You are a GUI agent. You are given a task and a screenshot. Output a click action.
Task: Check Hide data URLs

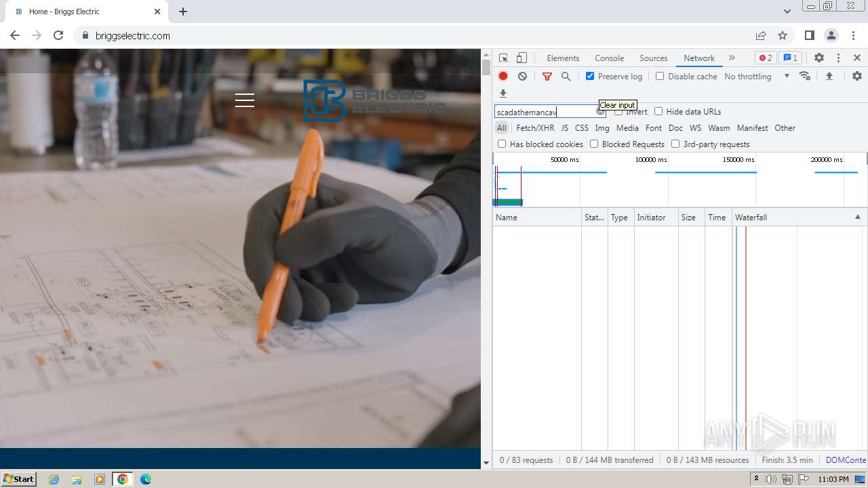coord(658,112)
